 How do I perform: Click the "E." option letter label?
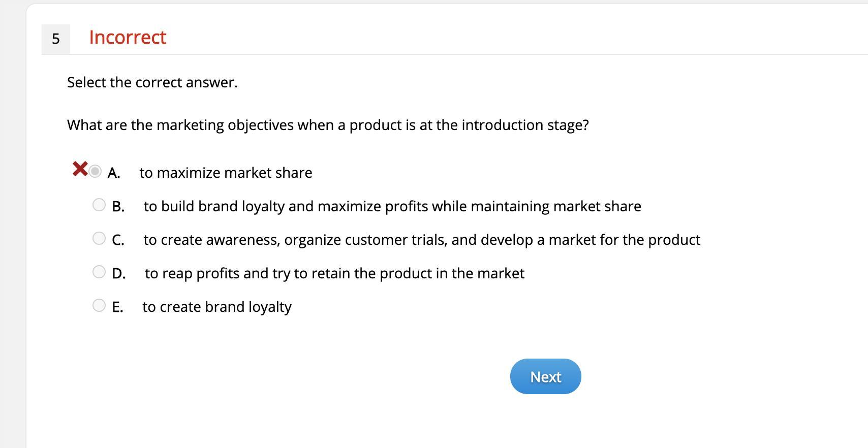[117, 307]
